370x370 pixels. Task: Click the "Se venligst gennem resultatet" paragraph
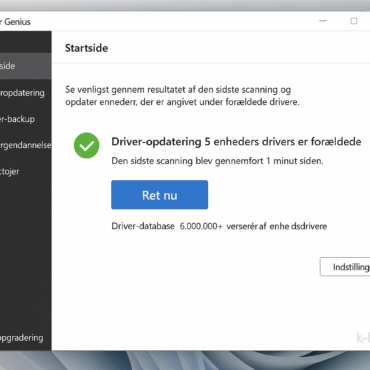(x=182, y=96)
